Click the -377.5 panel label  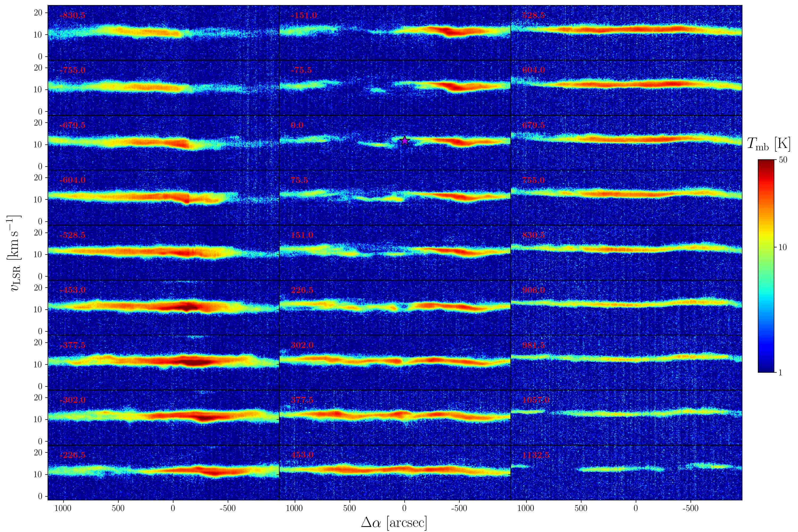click(x=72, y=345)
